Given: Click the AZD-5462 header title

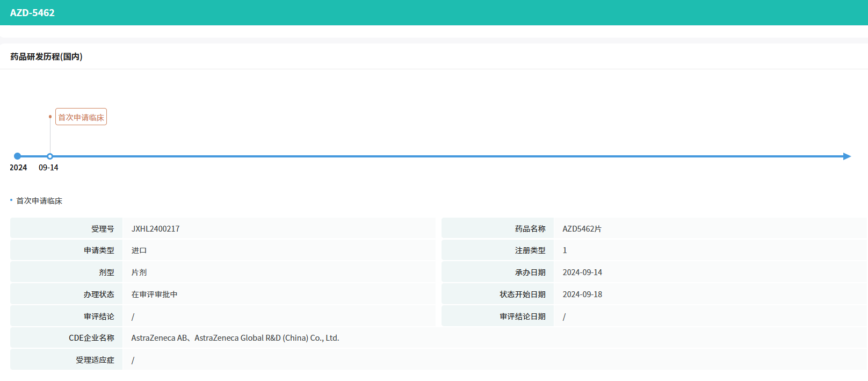Looking at the screenshot, I should click(32, 12).
